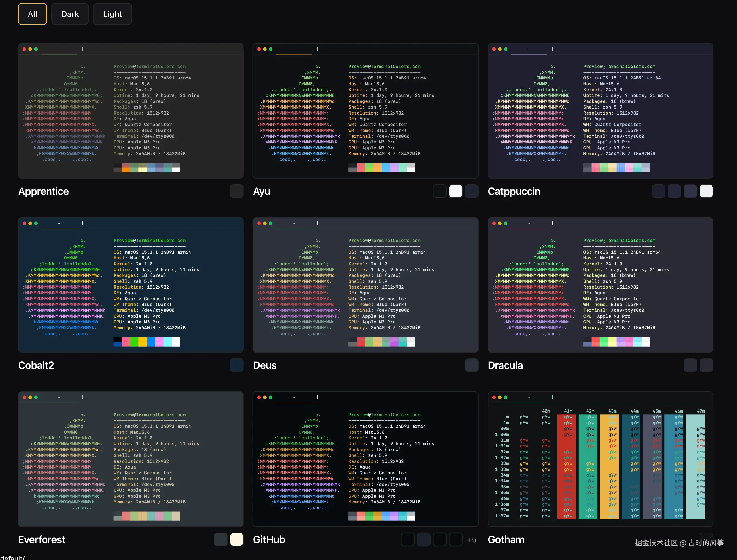Pick Everforest's cream light variant swatch
Viewport: 737px width, 560px height.
[236, 539]
